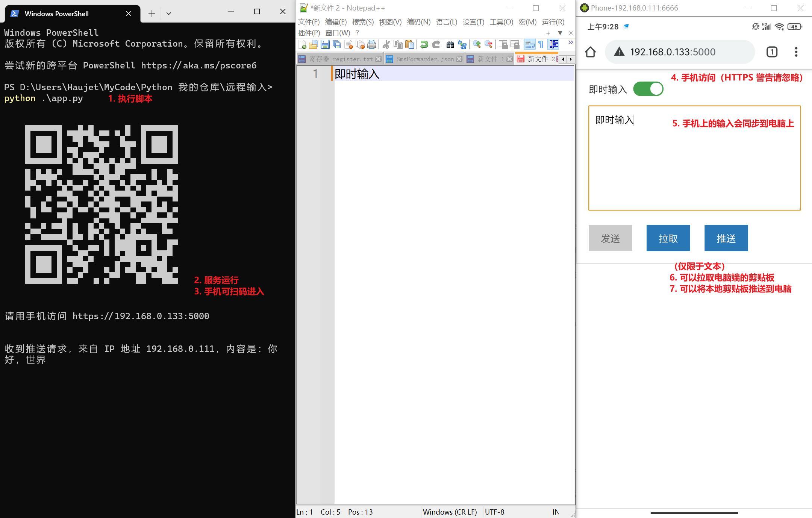Click the Zoom In magnifier icon
The width and height of the screenshot is (812, 518).
pos(477,45)
